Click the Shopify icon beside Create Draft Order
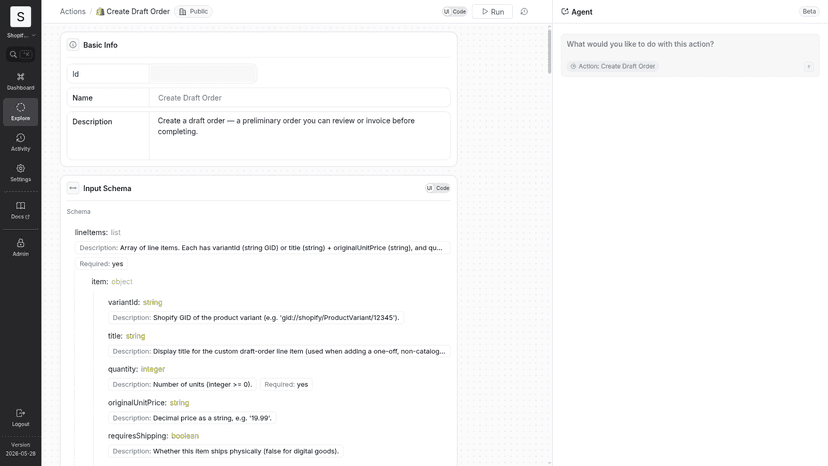The image size is (828, 466). (100, 12)
